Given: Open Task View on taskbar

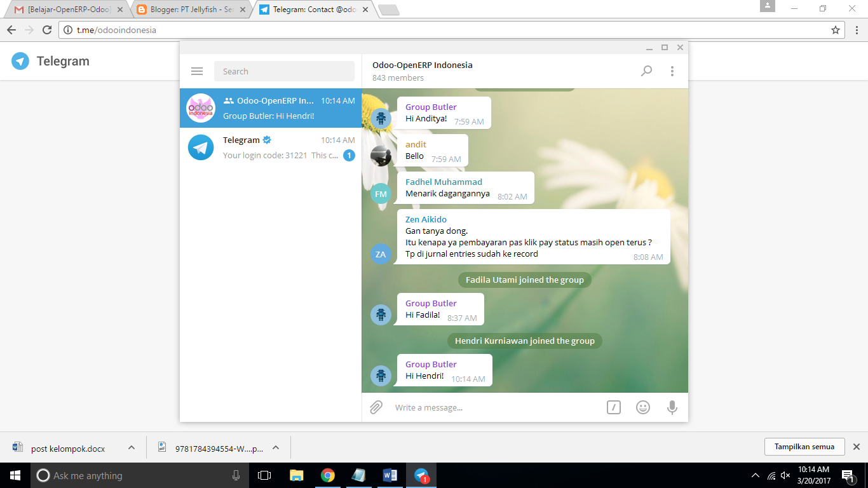Looking at the screenshot, I should coord(264,475).
